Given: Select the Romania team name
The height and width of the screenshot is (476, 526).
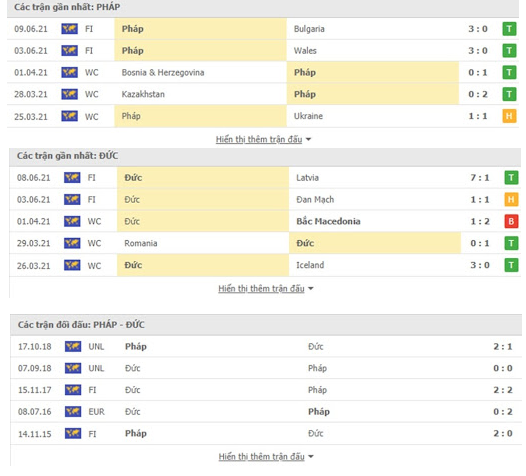Looking at the screenshot, I should click(x=141, y=243).
